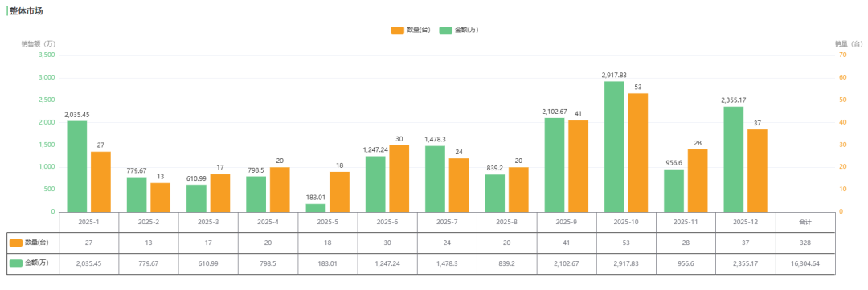The image size is (868, 290).
Task: Select the green 2025-4 bar labeled 798.5
Action: pyautogui.click(x=256, y=194)
